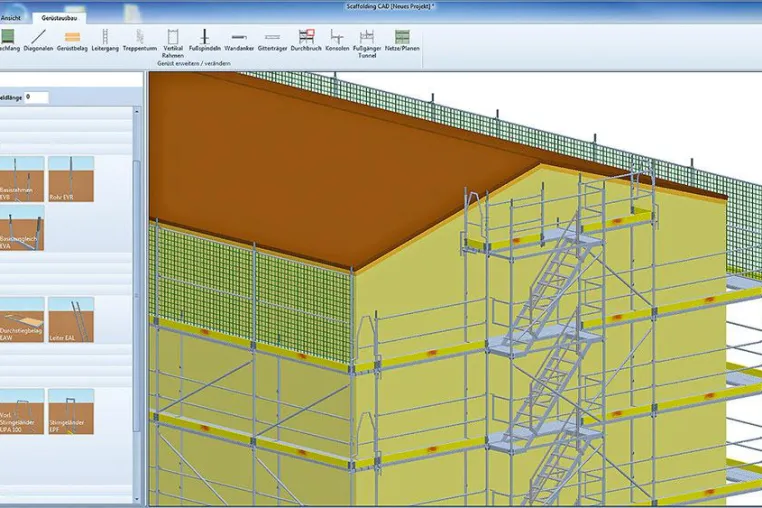Activate the Durchbruch tool
This screenshot has width=762, height=508.
pos(306,40)
